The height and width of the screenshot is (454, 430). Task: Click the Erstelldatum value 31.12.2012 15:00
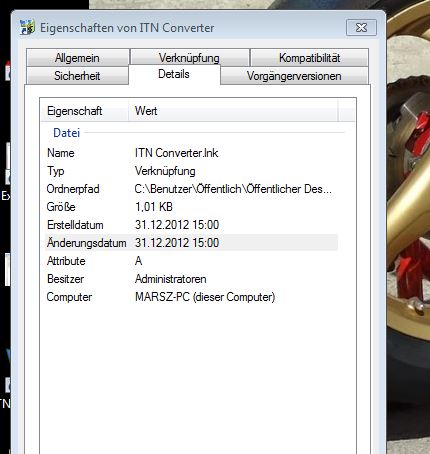177,225
